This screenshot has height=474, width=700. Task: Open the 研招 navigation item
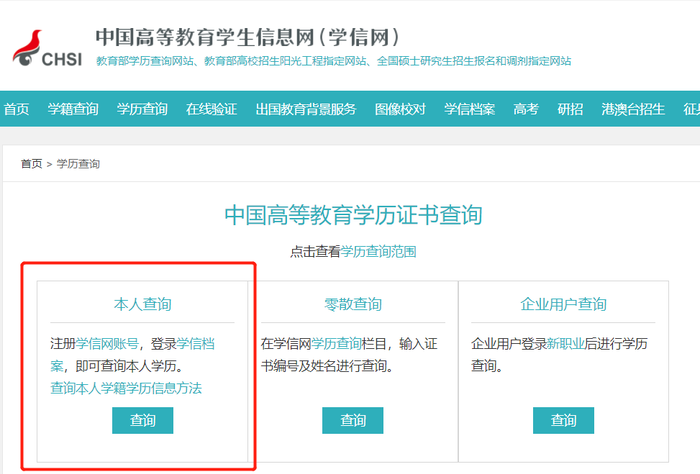(x=570, y=109)
